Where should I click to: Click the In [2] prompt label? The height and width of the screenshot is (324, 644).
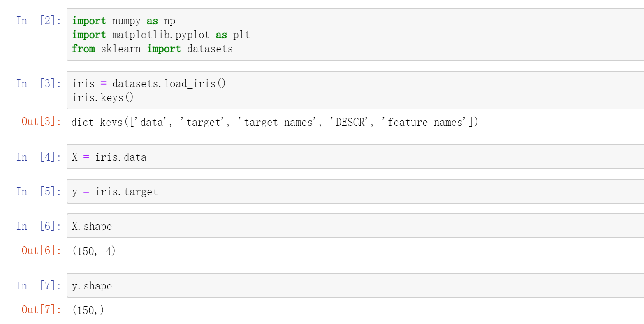point(39,21)
